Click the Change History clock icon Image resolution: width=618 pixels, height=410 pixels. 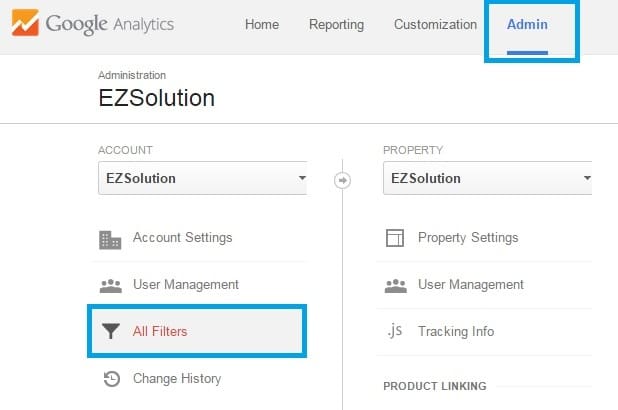(112, 379)
